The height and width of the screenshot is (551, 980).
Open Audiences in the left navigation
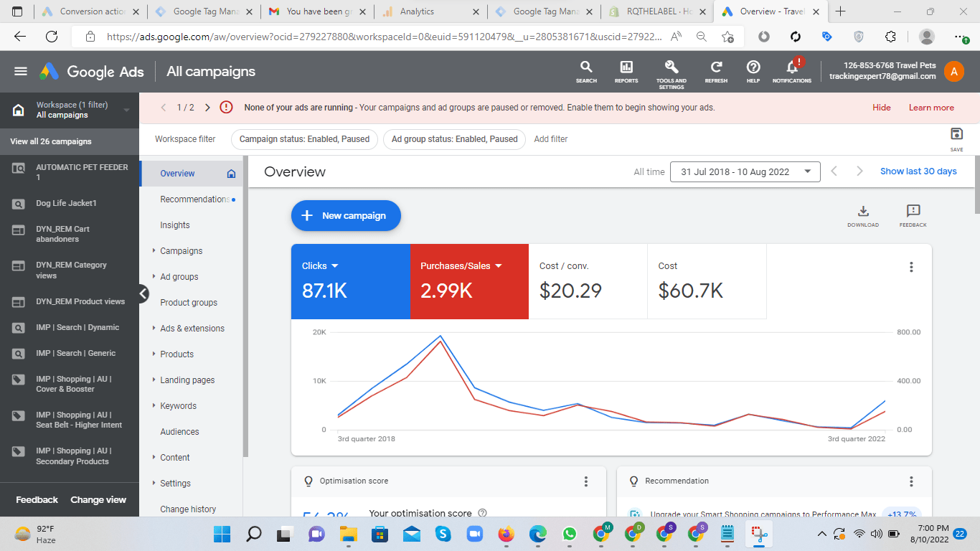point(179,432)
